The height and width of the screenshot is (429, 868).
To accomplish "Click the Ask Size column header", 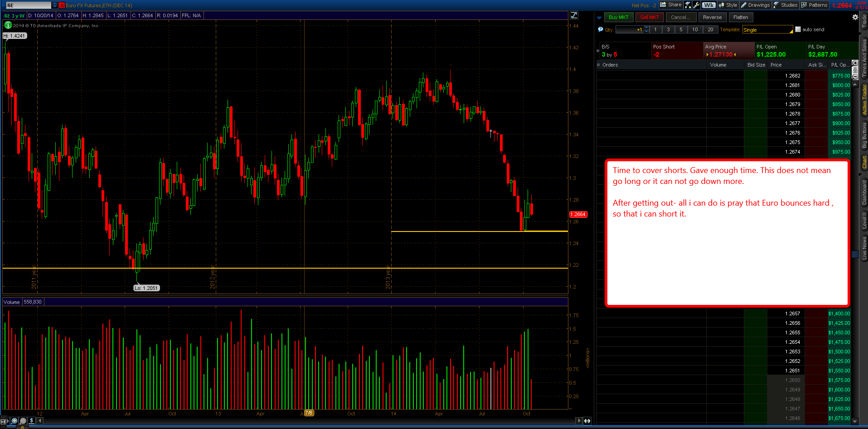I will (817, 65).
